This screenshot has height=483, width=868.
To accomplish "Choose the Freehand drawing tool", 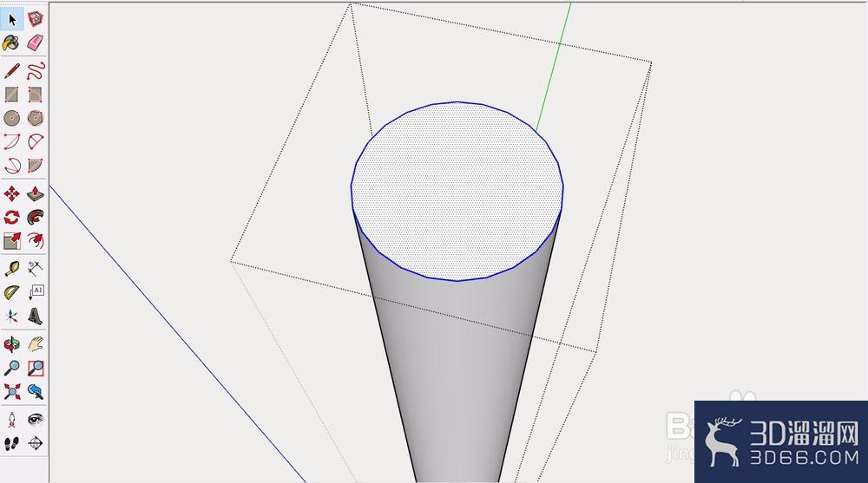I will (36, 71).
